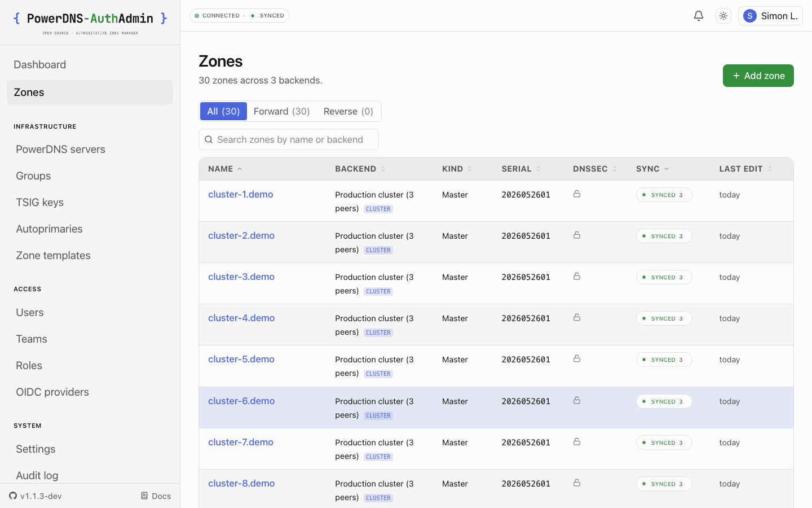Switch to the Reverse (0) tab
The width and height of the screenshot is (812, 508).
(348, 111)
